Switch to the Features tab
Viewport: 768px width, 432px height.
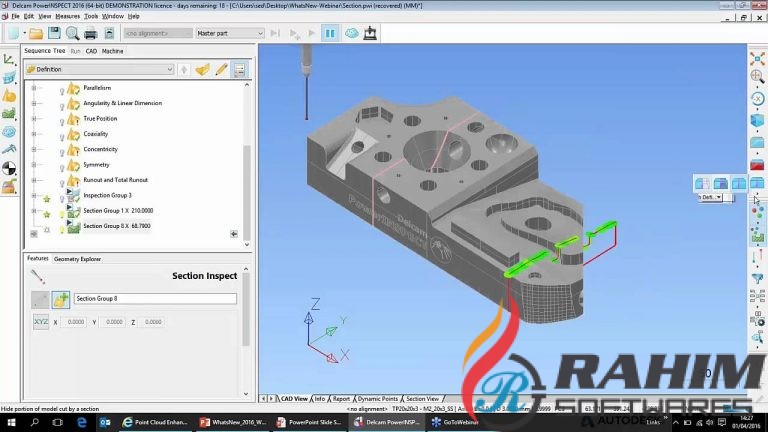38,258
